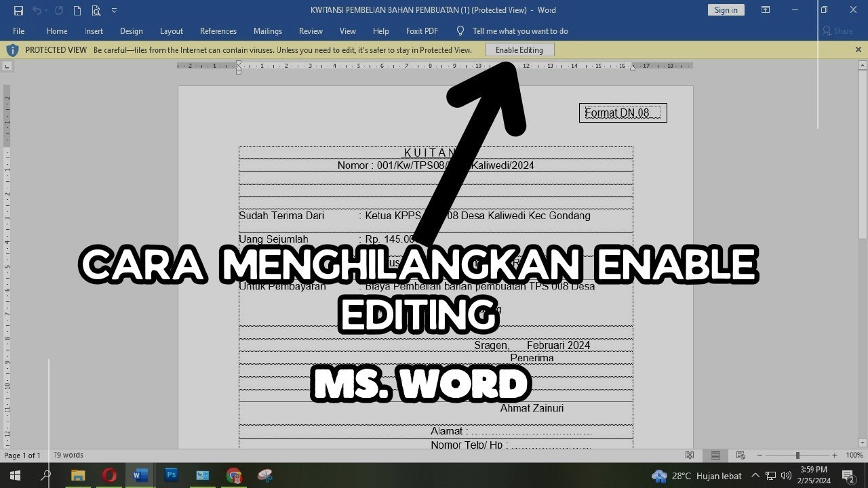Viewport: 868px width, 488px height.
Task: Open File Explorer from taskbar
Action: click(78, 476)
